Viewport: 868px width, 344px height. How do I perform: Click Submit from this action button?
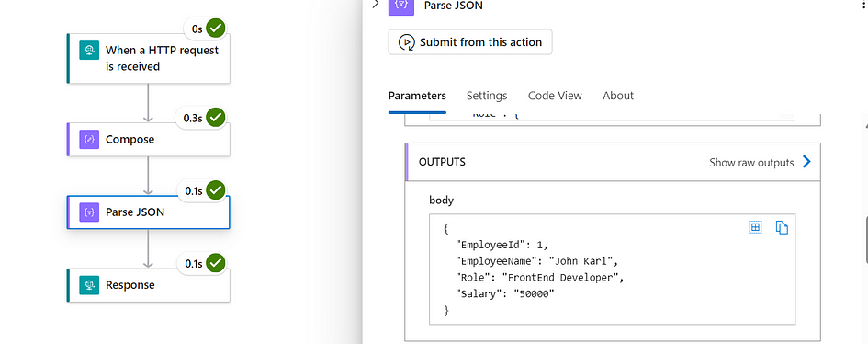pyautogui.click(x=470, y=42)
